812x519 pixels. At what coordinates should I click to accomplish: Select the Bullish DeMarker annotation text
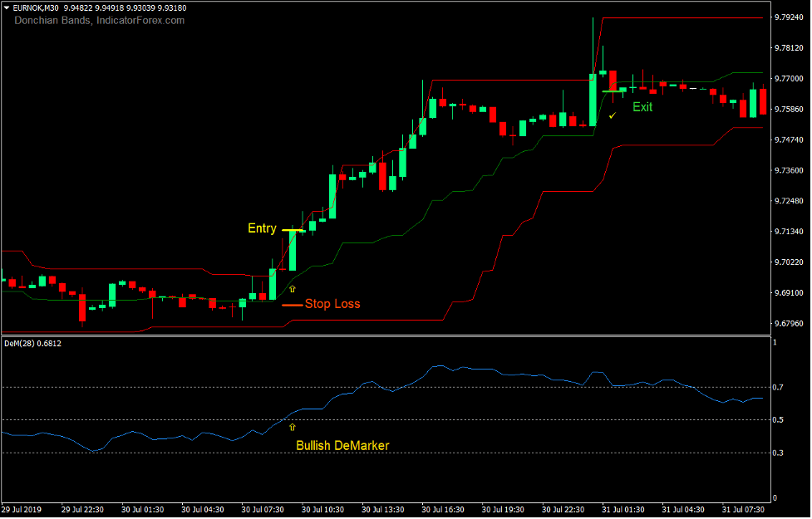(x=342, y=446)
